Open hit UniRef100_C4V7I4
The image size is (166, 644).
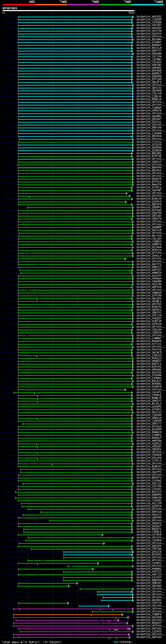pos(149,603)
